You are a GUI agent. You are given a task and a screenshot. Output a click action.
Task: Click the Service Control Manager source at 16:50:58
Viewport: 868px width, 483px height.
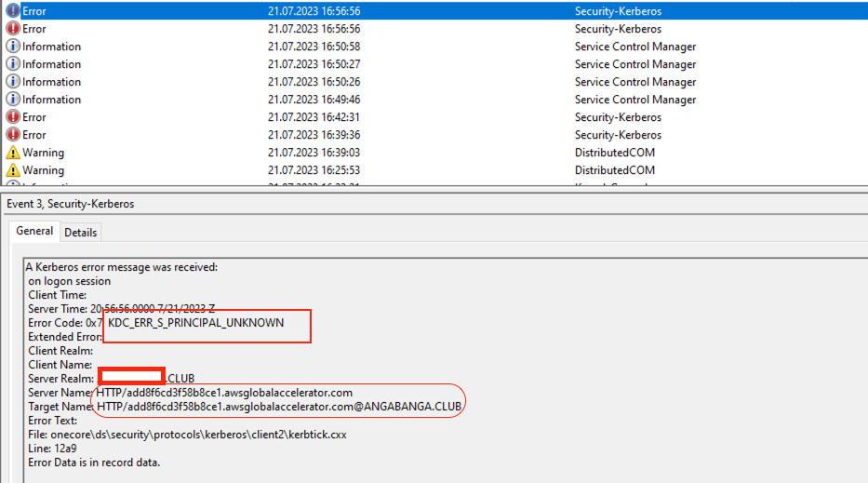pyautogui.click(x=634, y=47)
